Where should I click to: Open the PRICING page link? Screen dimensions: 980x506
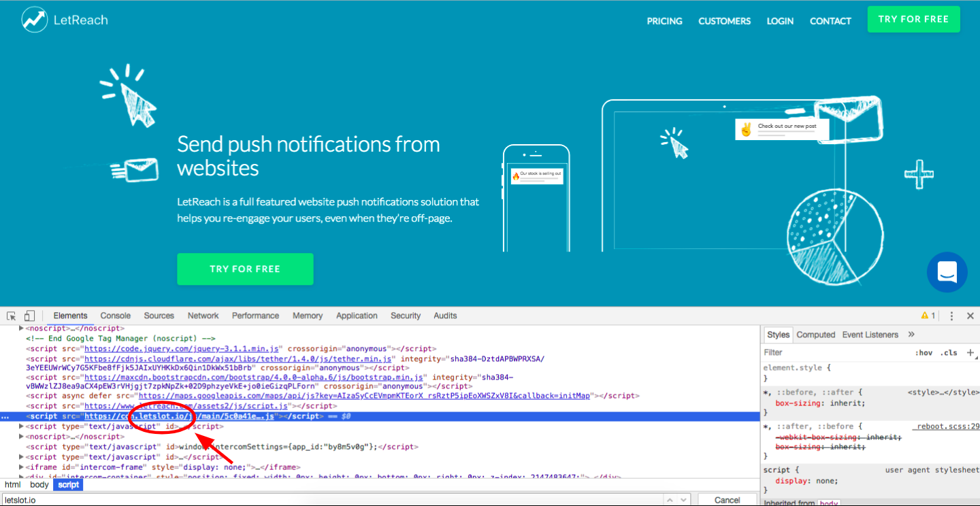click(x=664, y=21)
